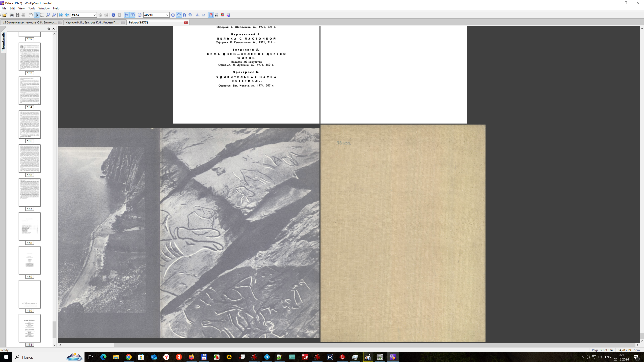Open Find with the binoculars icon

click(17, 15)
